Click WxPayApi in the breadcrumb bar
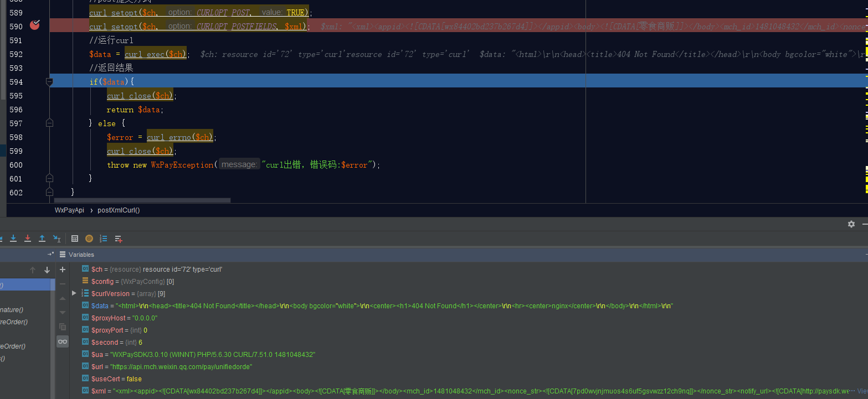Viewport: 868px width, 399px height. 69,210
